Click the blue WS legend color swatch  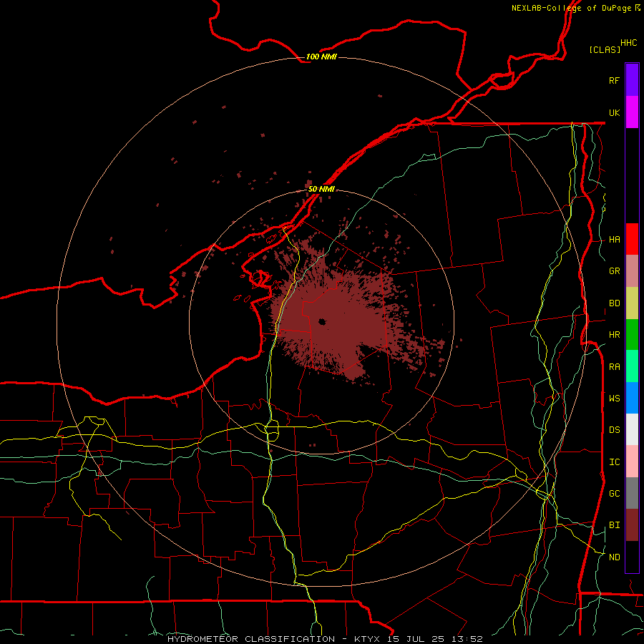pyautogui.click(x=632, y=398)
